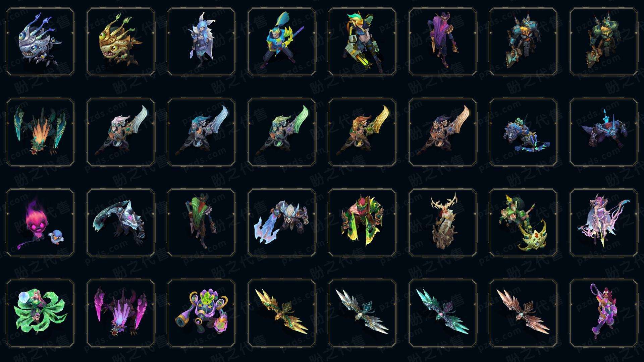The width and height of the screenshot is (644, 362).
Task: Pick the blue-haired rabbit-eared girl skin
Action: [201, 42]
